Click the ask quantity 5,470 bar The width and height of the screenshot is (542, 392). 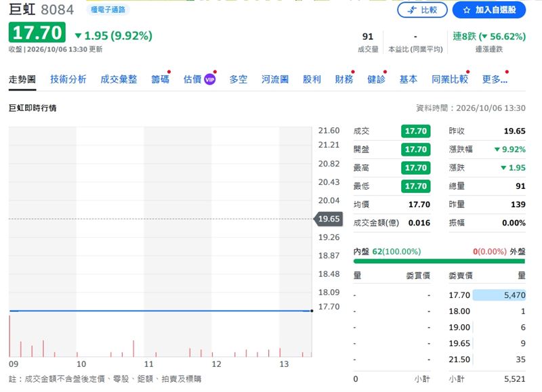pos(499,295)
